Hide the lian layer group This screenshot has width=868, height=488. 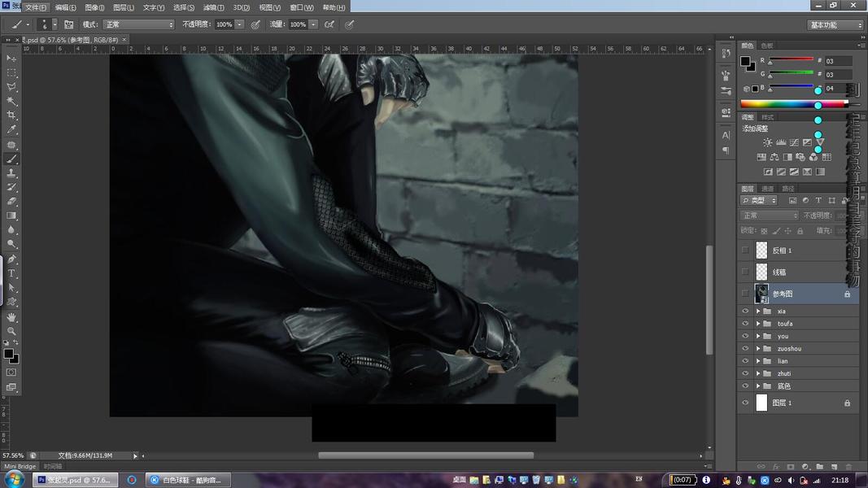pos(745,361)
